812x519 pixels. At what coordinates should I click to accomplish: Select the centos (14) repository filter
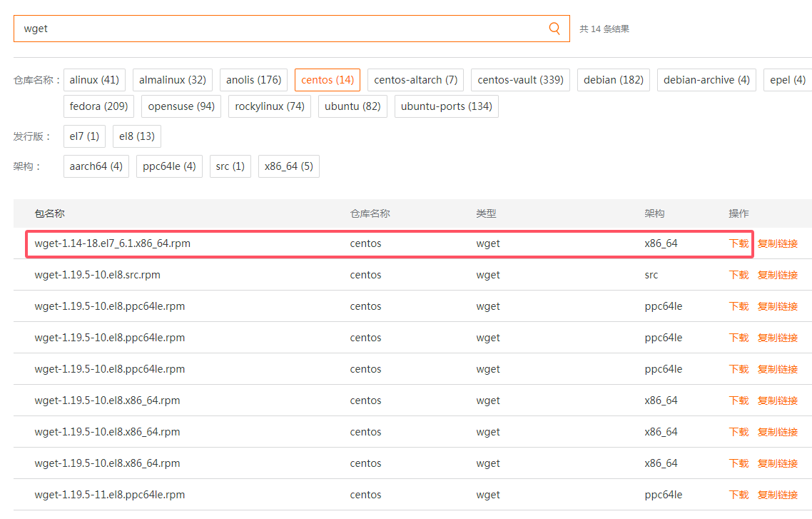click(328, 80)
